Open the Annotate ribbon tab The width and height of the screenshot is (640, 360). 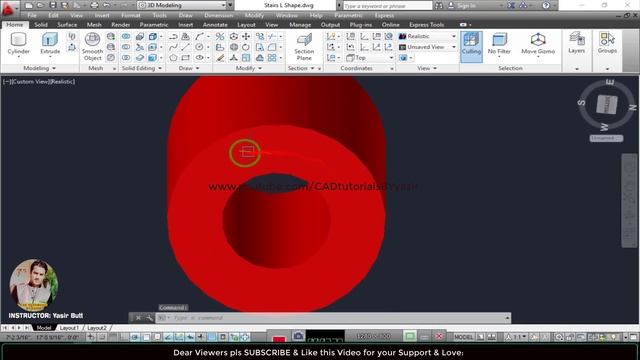tap(215, 24)
